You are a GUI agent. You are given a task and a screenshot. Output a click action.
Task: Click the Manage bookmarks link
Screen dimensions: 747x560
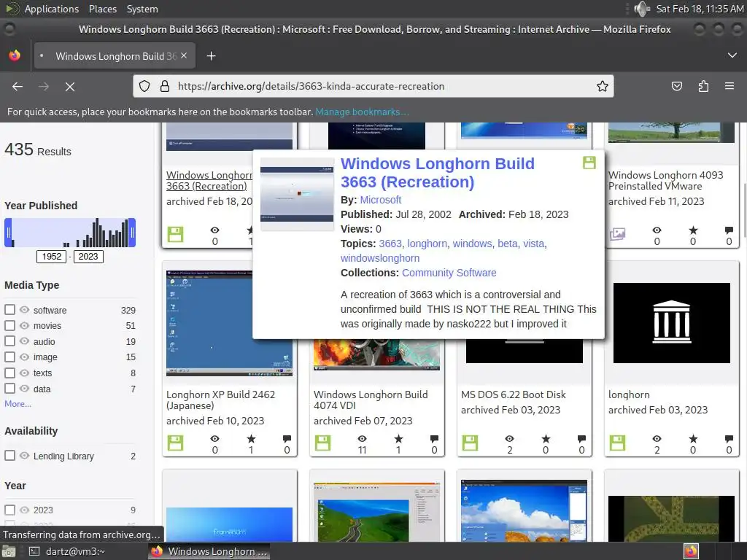click(x=362, y=112)
